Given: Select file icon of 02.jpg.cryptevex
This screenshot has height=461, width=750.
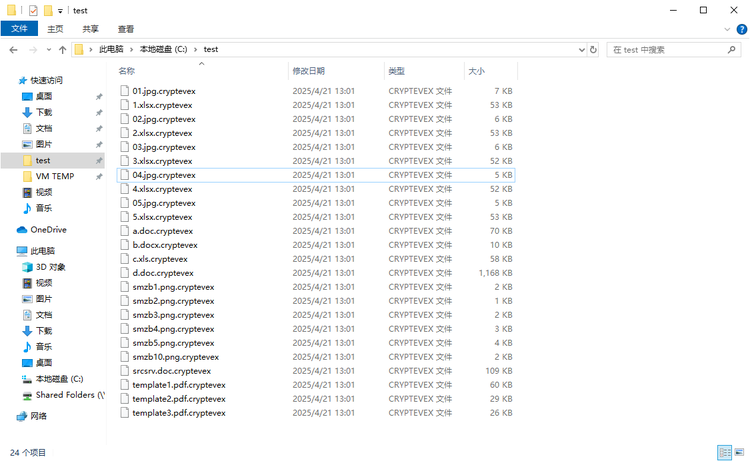Looking at the screenshot, I should [x=124, y=119].
